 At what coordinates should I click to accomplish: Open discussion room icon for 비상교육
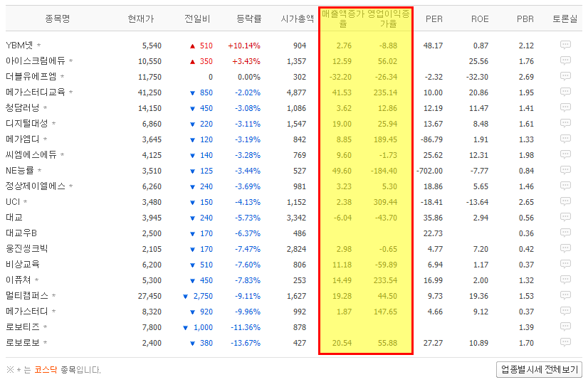[x=565, y=265]
